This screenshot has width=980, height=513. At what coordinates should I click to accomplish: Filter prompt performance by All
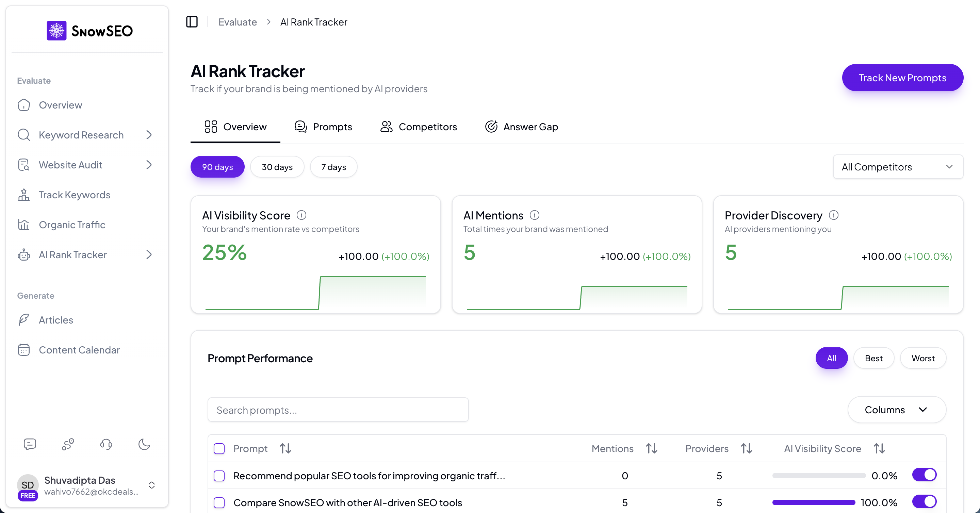[832, 358]
